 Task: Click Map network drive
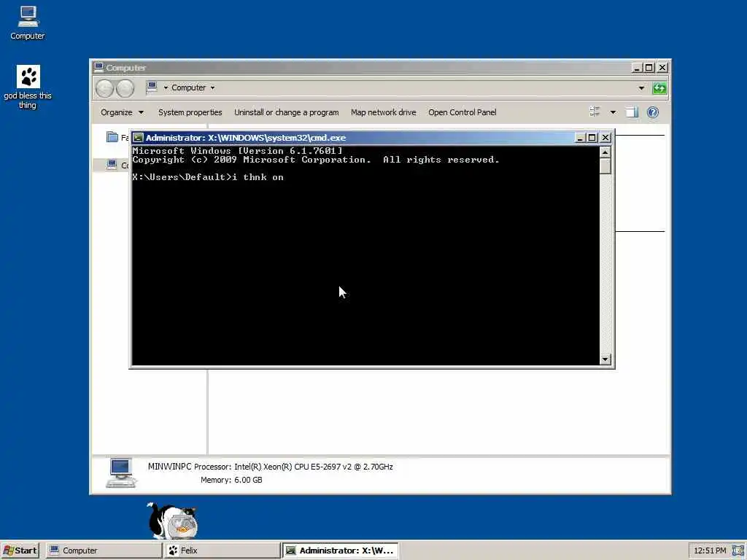point(384,112)
